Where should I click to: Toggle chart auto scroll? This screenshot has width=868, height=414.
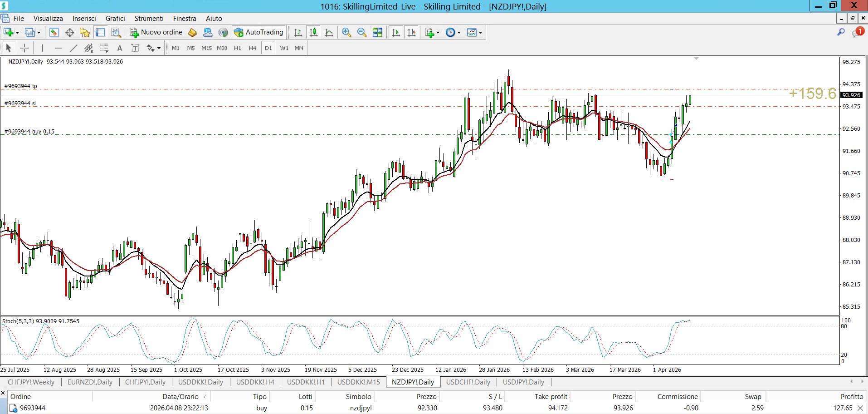click(396, 32)
